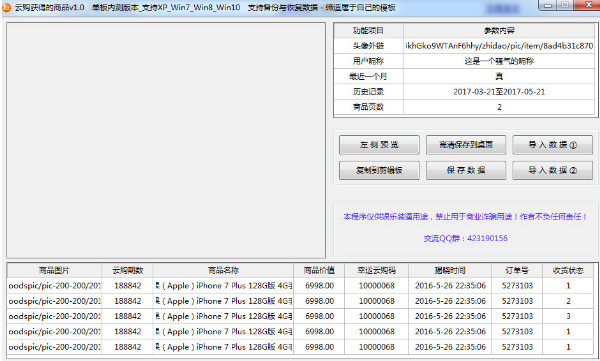Select the 收货状态 cell showing 3

click(x=568, y=317)
